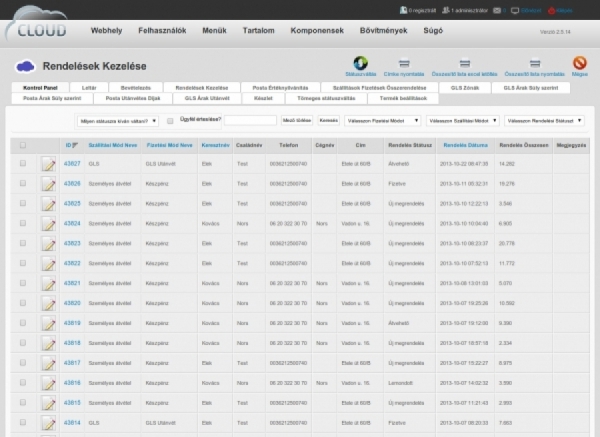The image size is (600, 437).
Task: Switch to the Leltár tab
Action: pyautogui.click(x=89, y=88)
